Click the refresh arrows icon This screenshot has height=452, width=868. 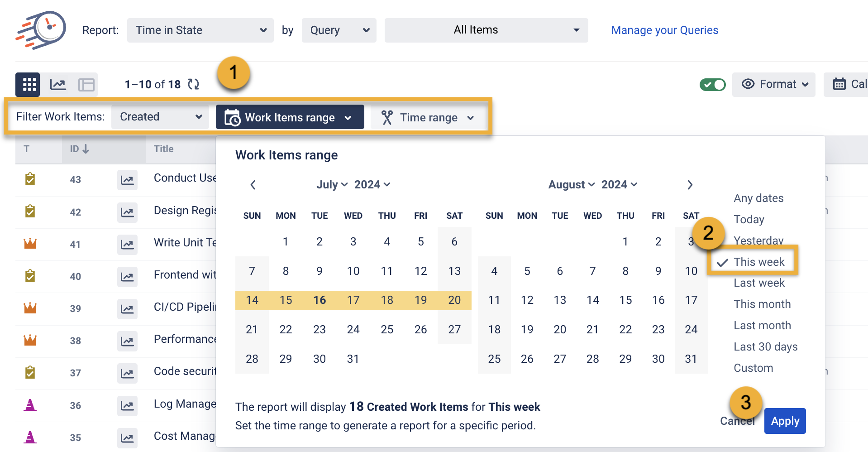(193, 84)
